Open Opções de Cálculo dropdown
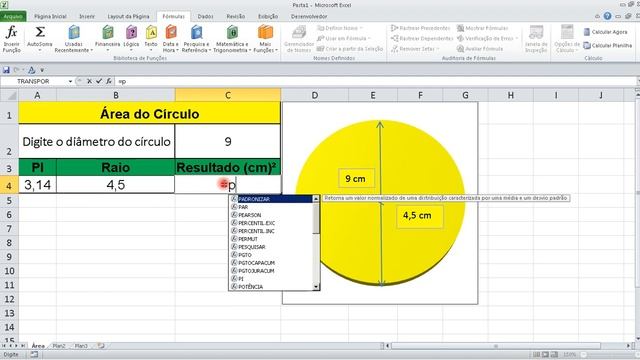 pos(567,39)
